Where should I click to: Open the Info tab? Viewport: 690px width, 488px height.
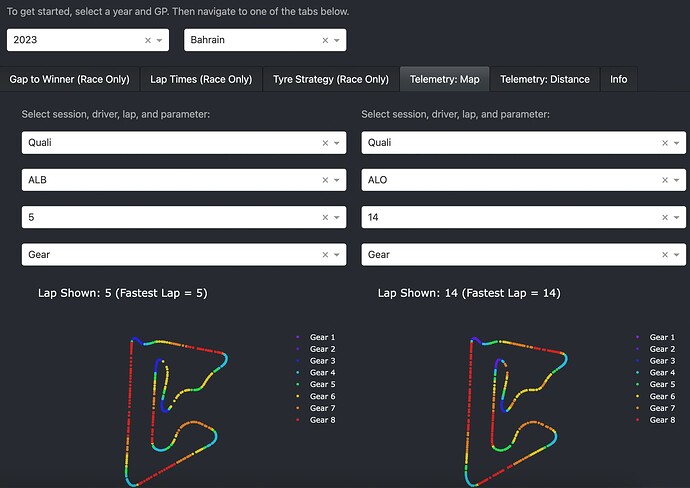pyautogui.click(x=618, y=79)
